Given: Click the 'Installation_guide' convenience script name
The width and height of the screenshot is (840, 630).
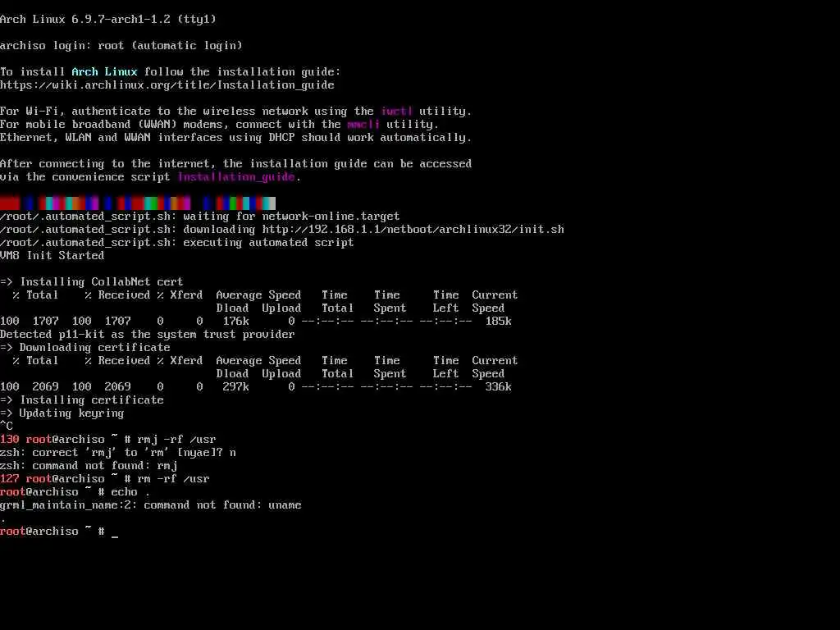Looking at the screenshot, I should pyautogui.click(x=236, y=177).
